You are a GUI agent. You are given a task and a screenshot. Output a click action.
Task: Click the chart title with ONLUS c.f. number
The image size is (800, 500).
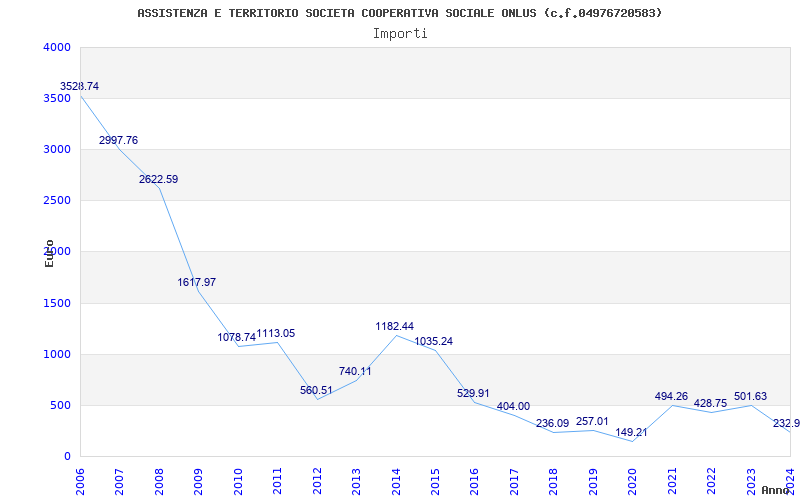click(x=399, y=13)
